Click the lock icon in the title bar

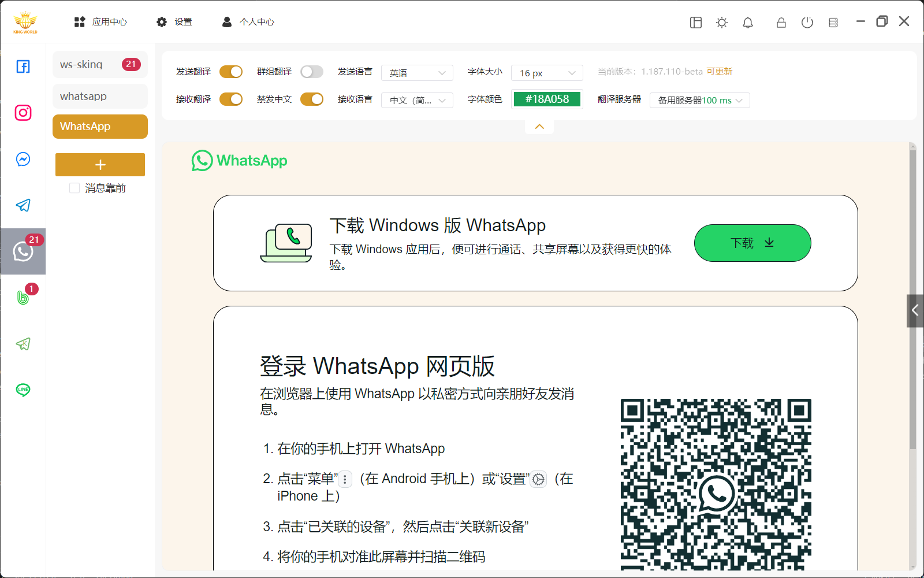pyautogui.click(x=781, y=22)
